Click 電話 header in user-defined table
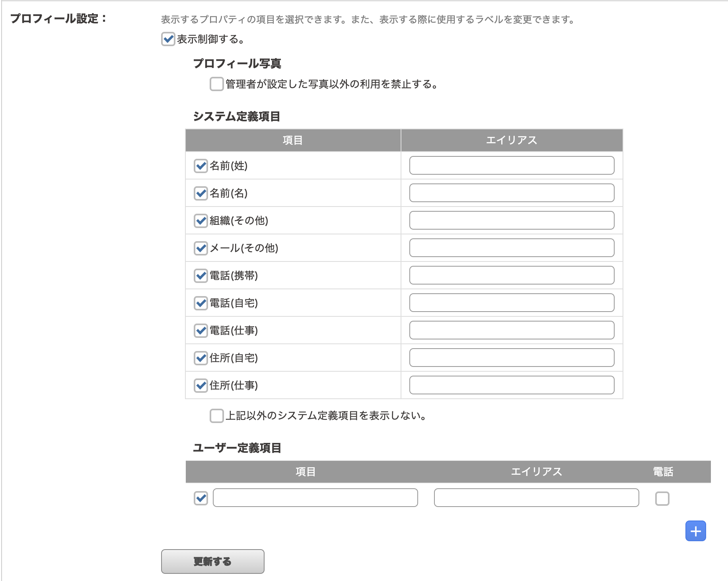This screenshot has width=728, height=581. tap(663, 472)
